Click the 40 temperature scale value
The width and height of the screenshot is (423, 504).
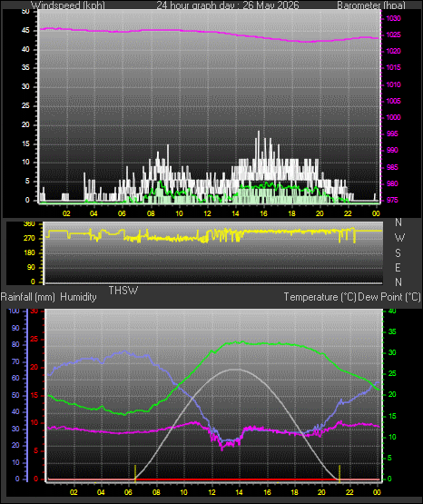pos(392,311)
